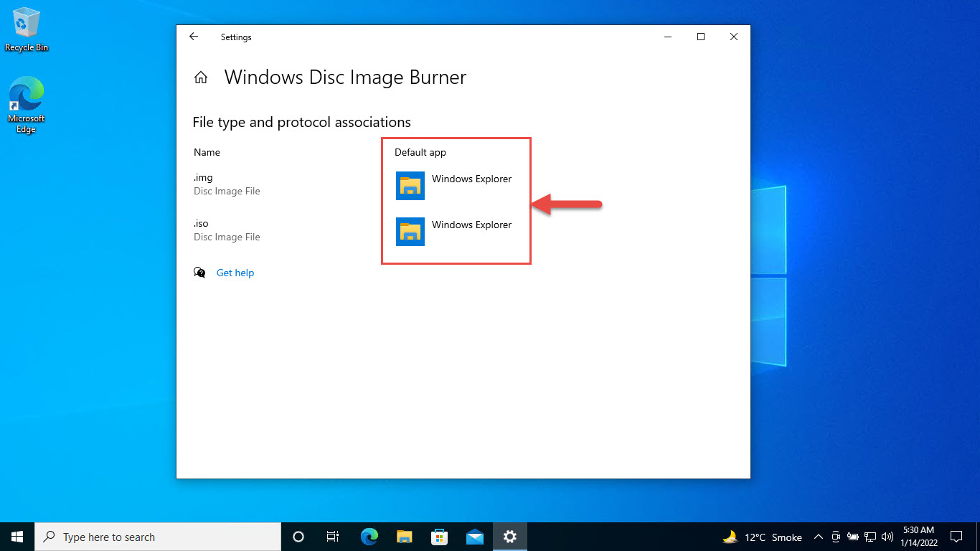This screenshot has height=551, width=980.
Task: Open the Get help link
Action: pyautogui.click(x=235, y=273)
